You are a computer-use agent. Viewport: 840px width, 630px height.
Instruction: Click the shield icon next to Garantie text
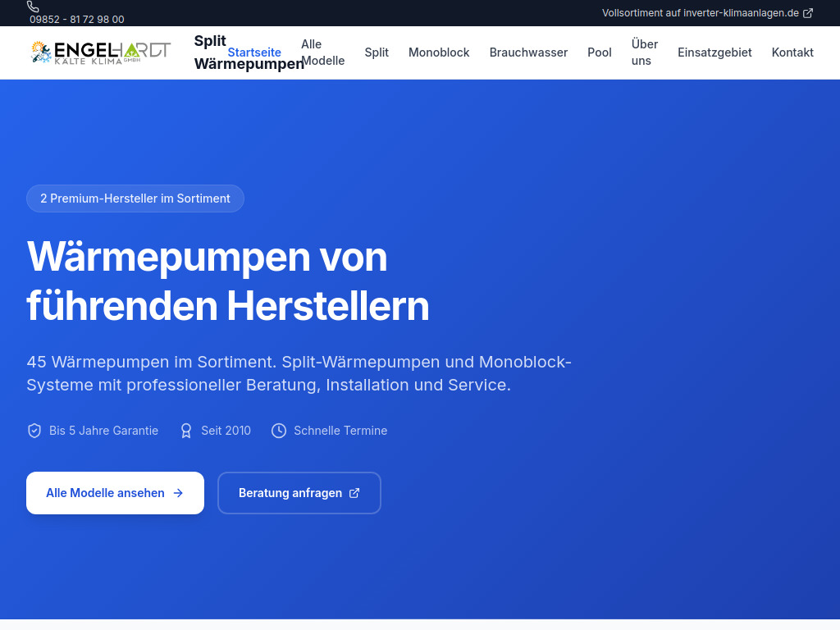click(x=34, y=430)
